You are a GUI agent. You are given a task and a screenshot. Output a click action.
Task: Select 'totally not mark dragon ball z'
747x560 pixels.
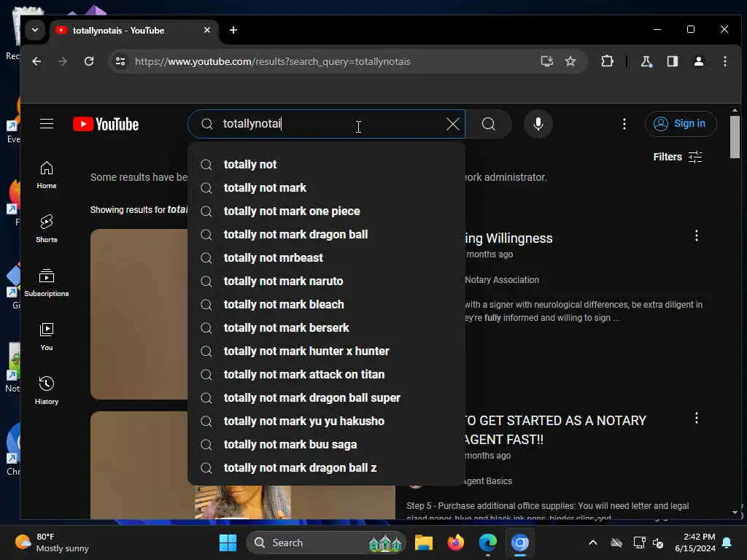tap(326, 467)
